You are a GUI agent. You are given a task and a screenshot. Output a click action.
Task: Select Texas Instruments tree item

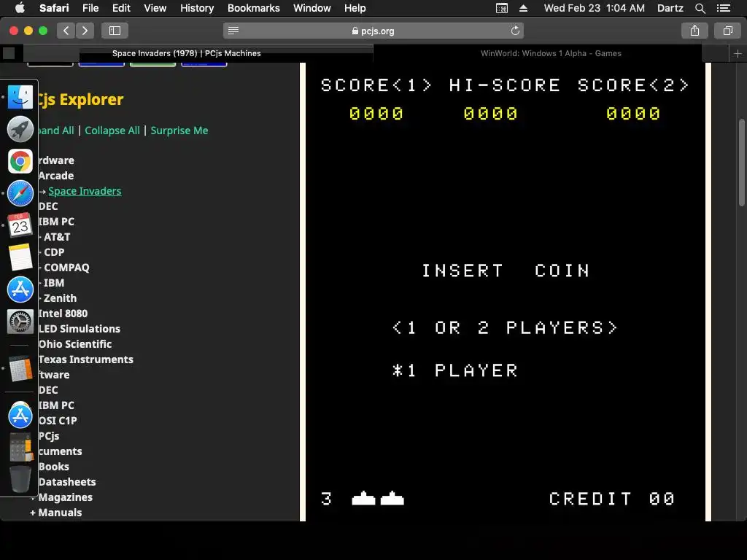(86, 359)
